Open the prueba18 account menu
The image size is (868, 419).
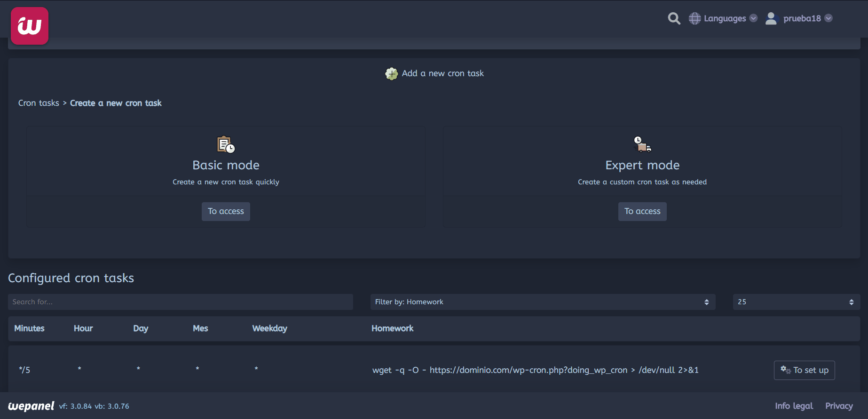[802, 18]
